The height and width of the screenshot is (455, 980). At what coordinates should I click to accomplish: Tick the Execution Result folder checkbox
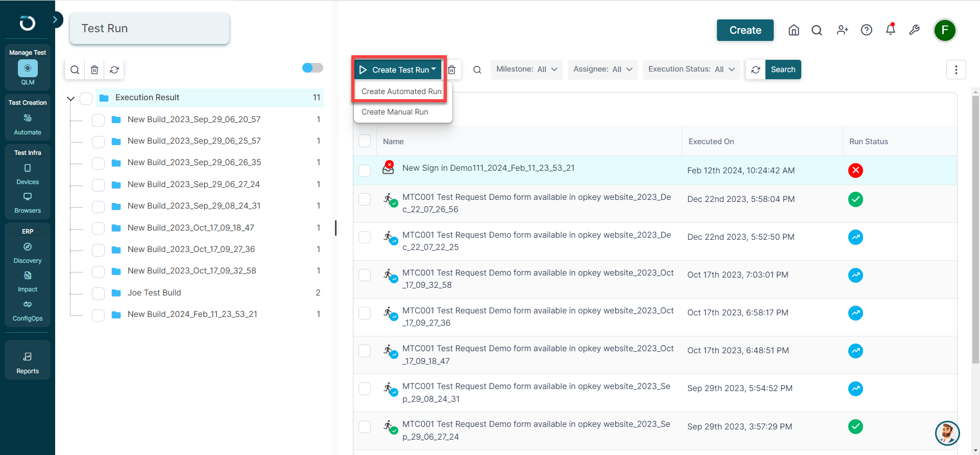86,98
